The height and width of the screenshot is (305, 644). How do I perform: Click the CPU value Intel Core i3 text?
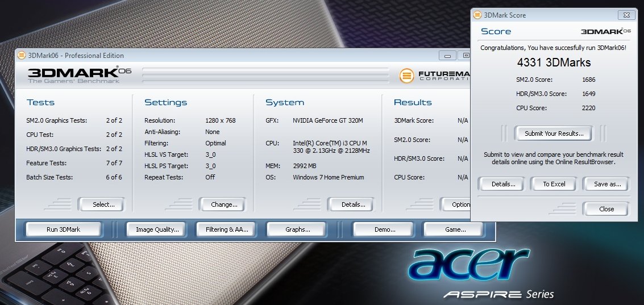331,147
